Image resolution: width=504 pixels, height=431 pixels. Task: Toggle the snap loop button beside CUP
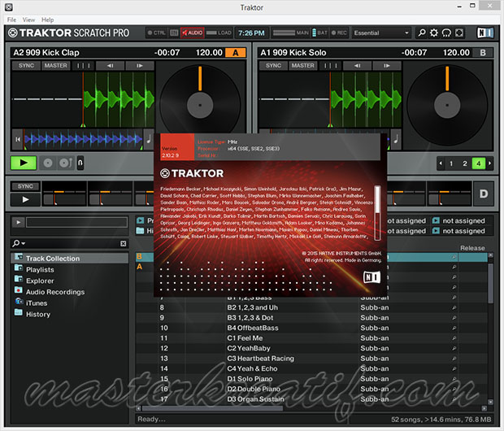[x=80, y=163]
